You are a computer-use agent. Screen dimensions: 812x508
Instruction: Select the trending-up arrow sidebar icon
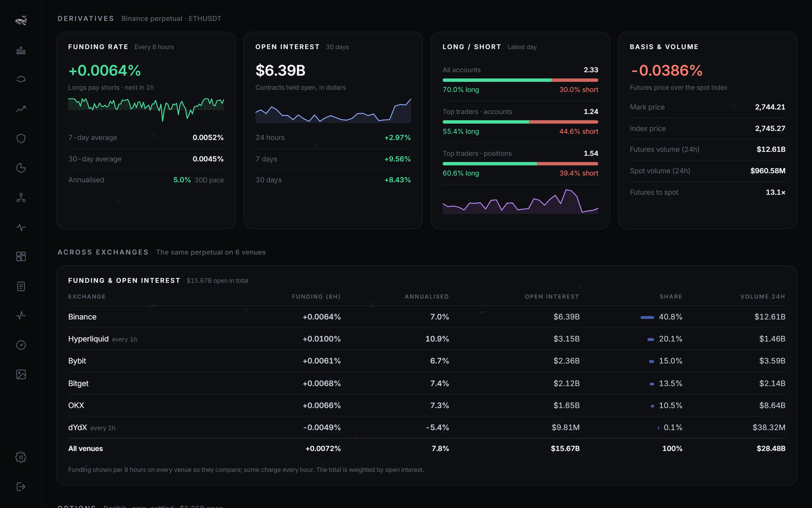tap(21, 109)
